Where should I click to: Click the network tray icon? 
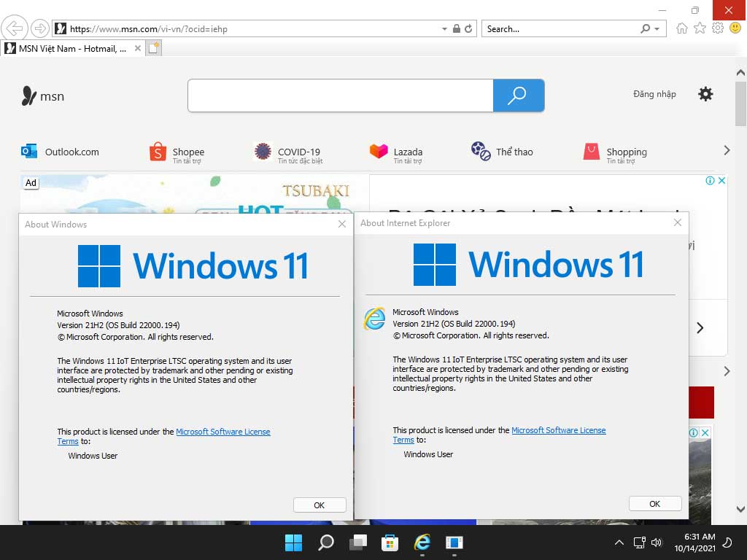639,542
